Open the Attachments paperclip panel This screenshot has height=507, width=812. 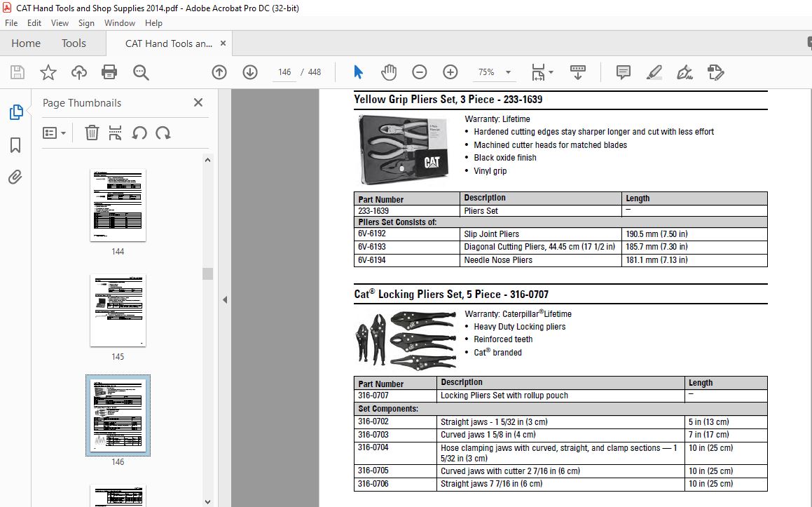15,177
